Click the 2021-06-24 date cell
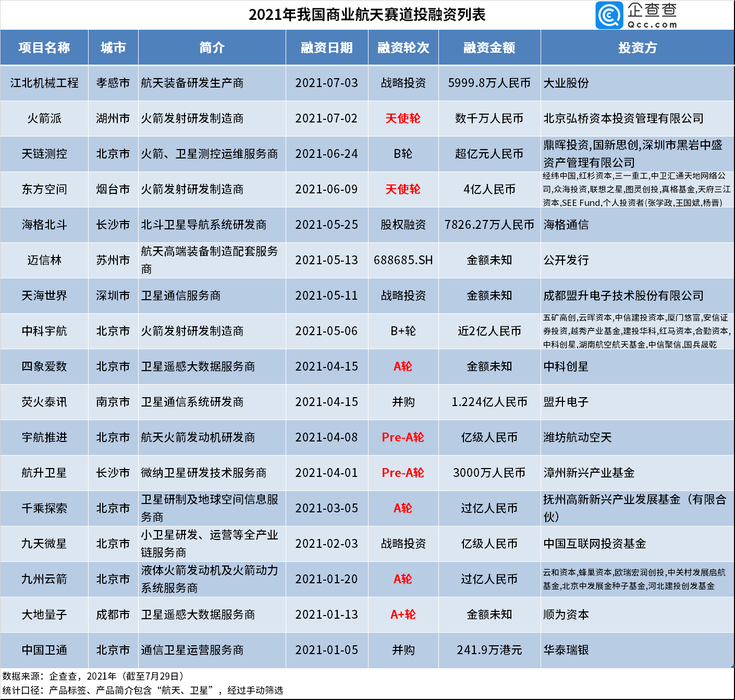The height and width of the screenshot is (700, 735). (327, 154)
